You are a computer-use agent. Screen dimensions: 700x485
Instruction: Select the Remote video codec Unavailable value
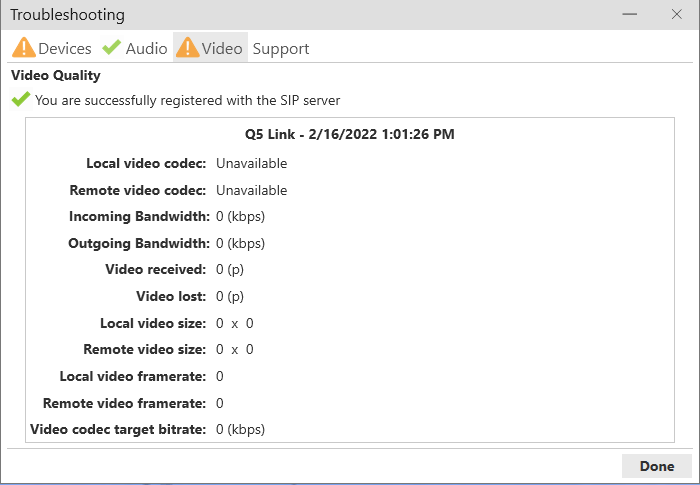(251, 190)
